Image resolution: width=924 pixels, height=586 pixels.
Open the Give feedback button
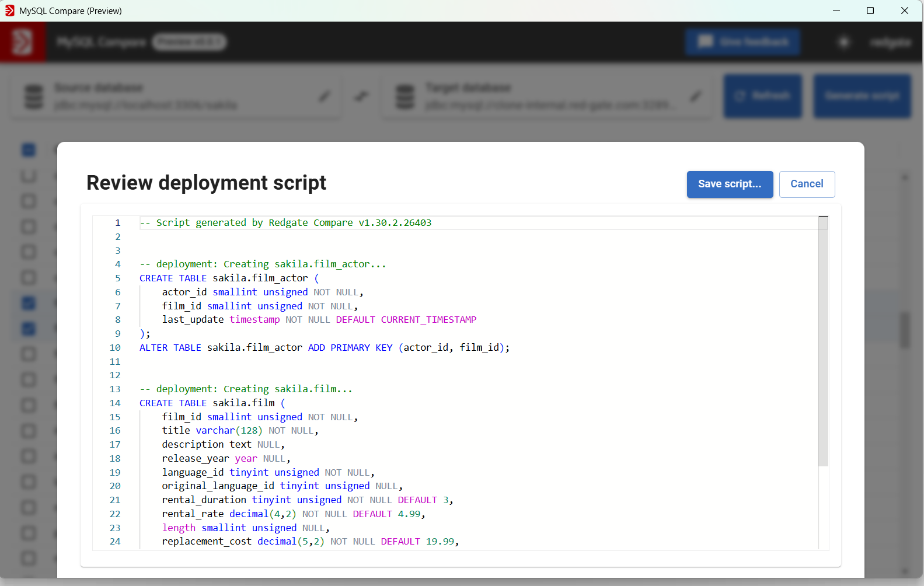[x=742, y=42]
